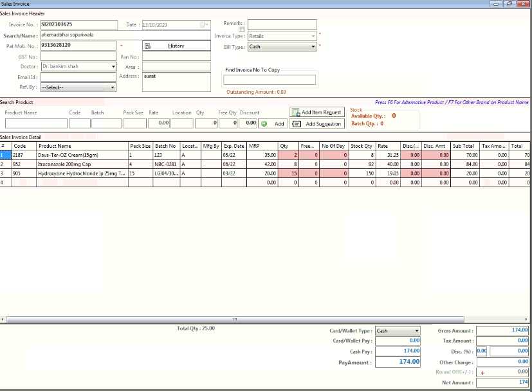Toggle the checkbox below Remarks
Screen dimensions: 532x392
pos(242,30)
